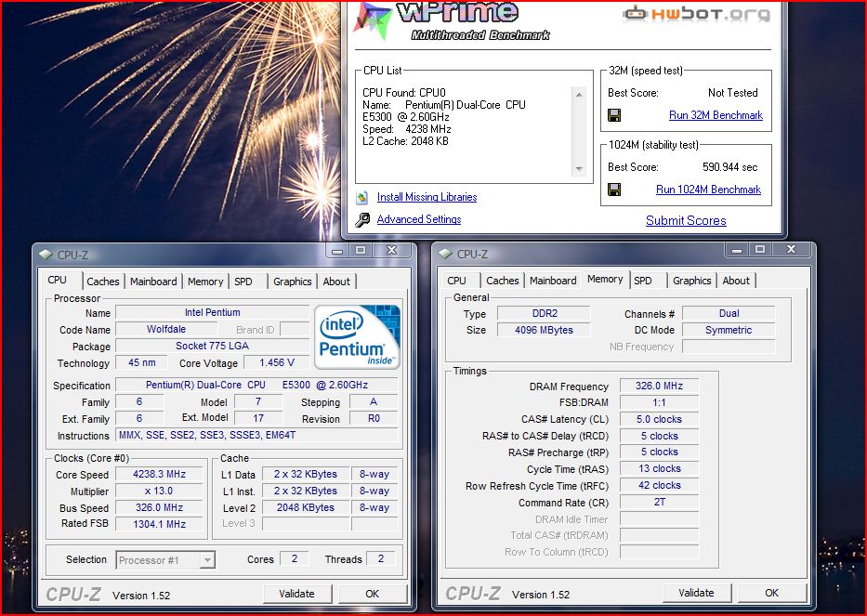This screenshot has height=616, width=867.
Task: Click CPU List scrollbar up arrow
Action: (x=579, y=95)
